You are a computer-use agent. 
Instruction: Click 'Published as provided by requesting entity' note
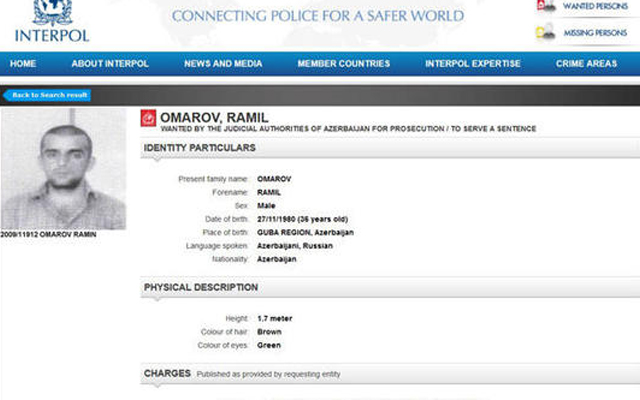coord(268,374)
